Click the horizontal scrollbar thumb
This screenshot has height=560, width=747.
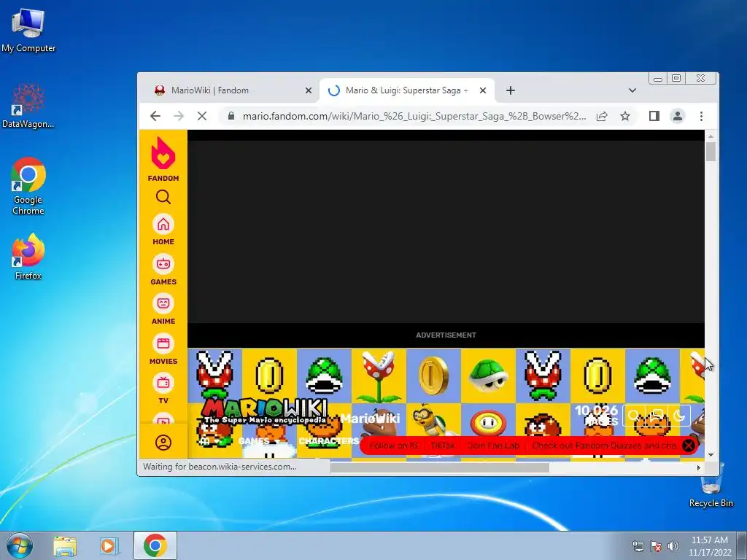pyautogui.click(x=440, y=467)
